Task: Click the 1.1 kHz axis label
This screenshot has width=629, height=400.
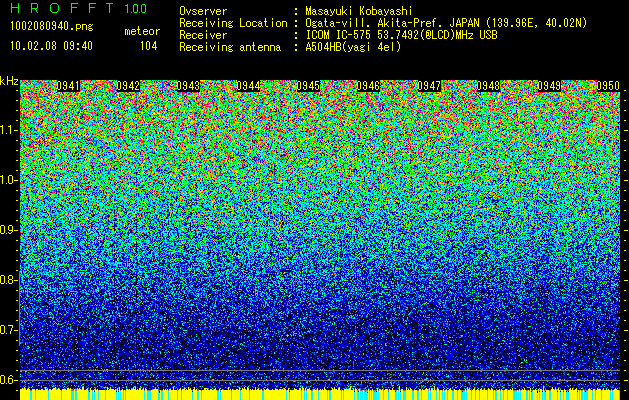Action: point(8,130)
